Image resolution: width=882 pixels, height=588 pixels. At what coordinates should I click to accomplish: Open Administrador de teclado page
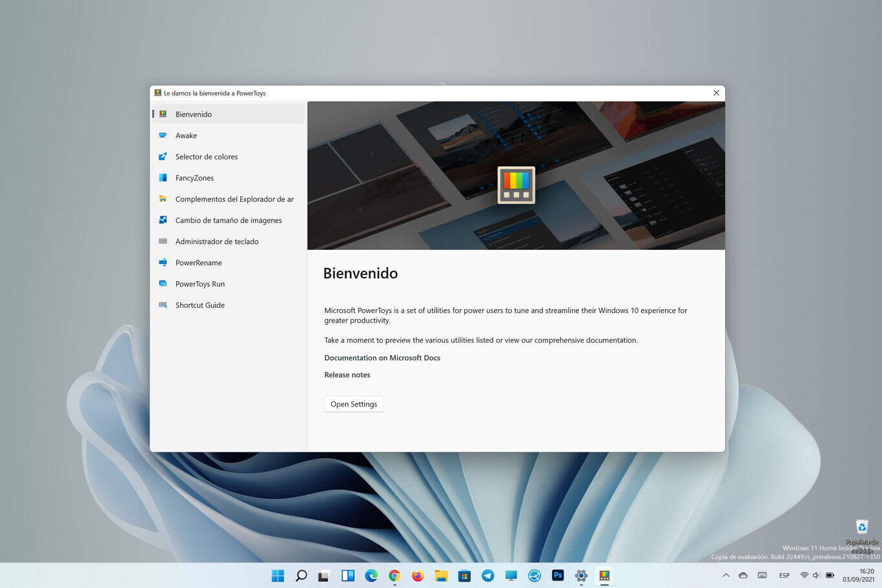228,241
